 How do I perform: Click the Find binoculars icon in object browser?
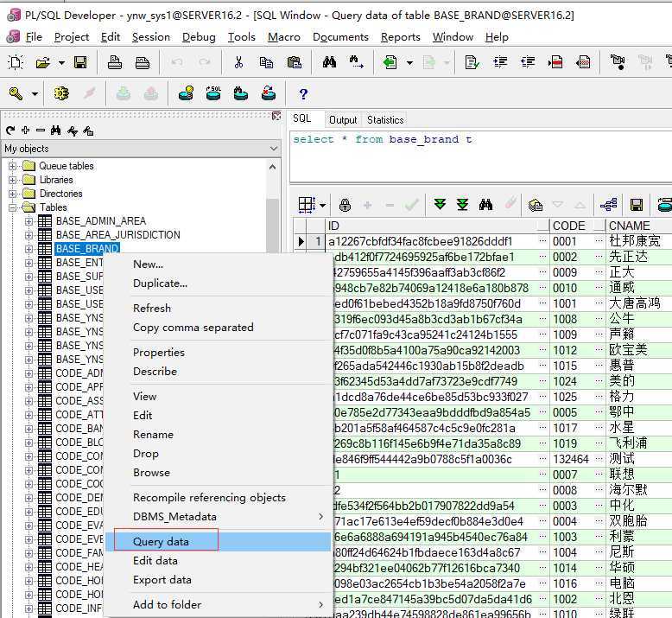click(x=56, y=131)
